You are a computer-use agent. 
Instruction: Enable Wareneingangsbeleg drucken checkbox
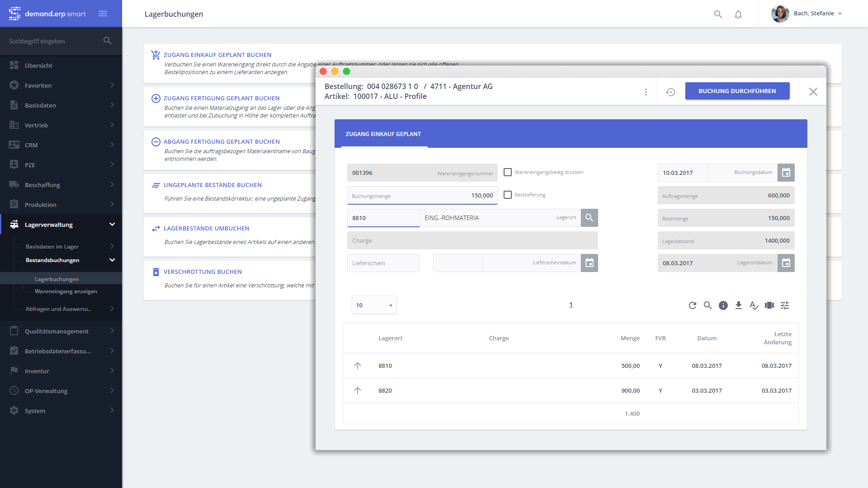[508, 172]
